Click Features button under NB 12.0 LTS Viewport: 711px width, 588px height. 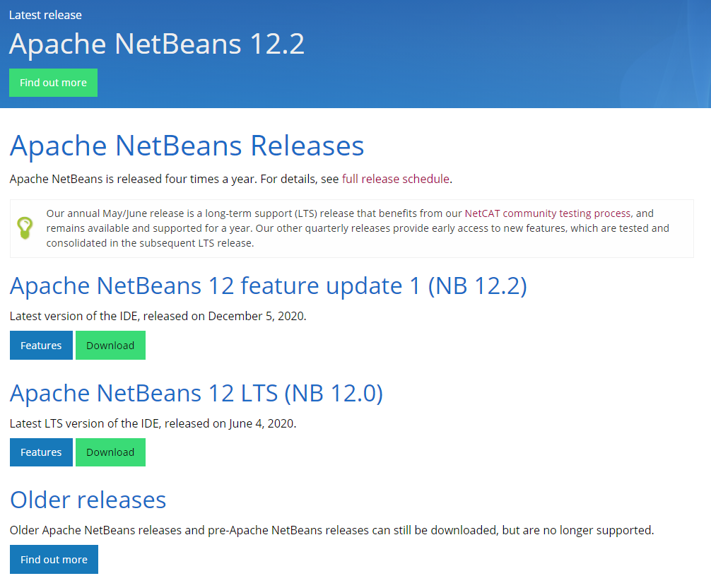click(x=40, y=452)
